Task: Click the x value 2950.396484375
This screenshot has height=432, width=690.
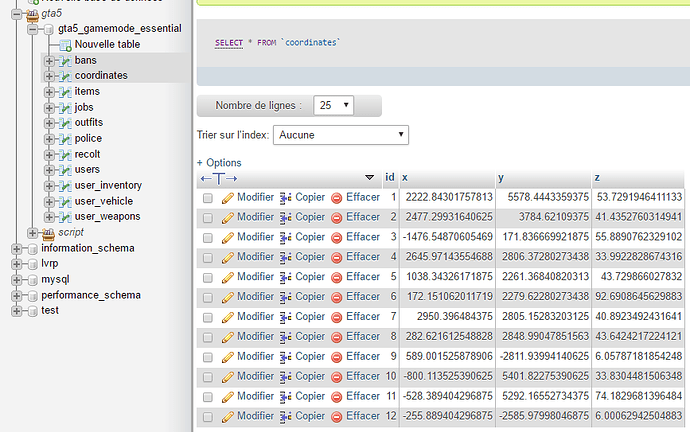Action: click(x=455, y=317)
